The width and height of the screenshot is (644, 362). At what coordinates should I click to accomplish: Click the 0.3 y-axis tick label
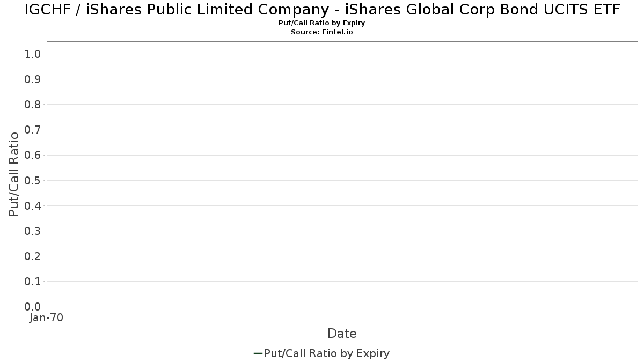[x=33, y=231]
